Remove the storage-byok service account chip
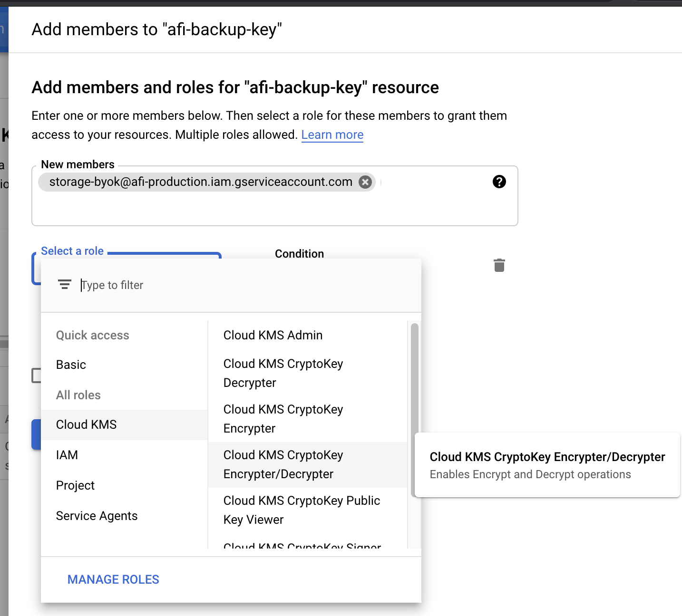This screenshot has height=616, width=682. pos(365,182)
